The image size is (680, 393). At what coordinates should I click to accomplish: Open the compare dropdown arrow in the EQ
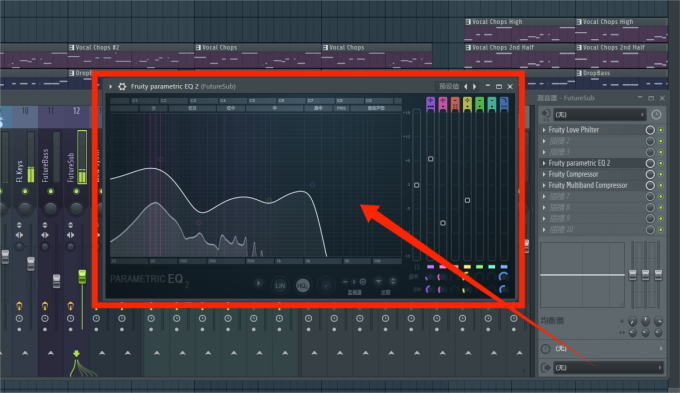(x=378, y=282)
